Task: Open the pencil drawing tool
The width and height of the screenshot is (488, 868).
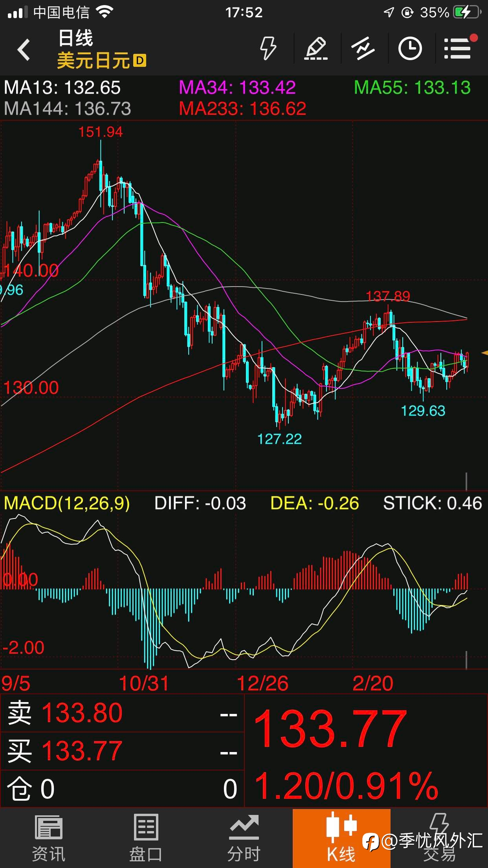Action: (x=316, y=48)
